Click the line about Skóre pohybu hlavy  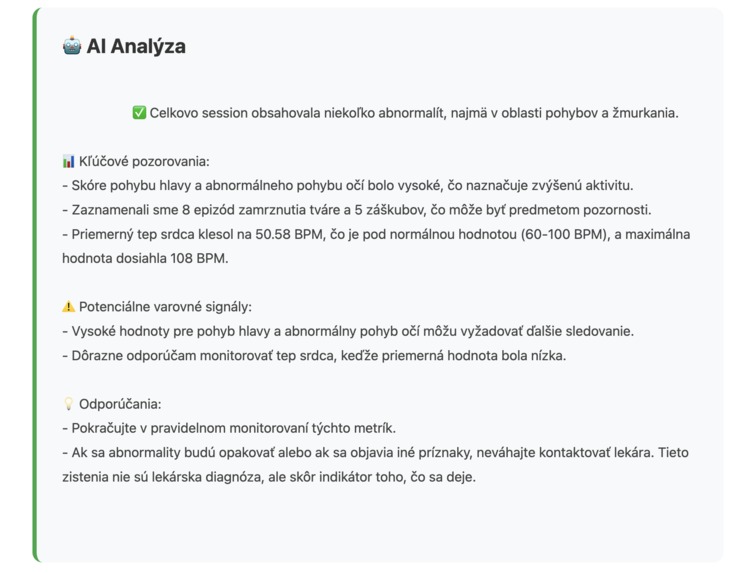click(348, 185)
